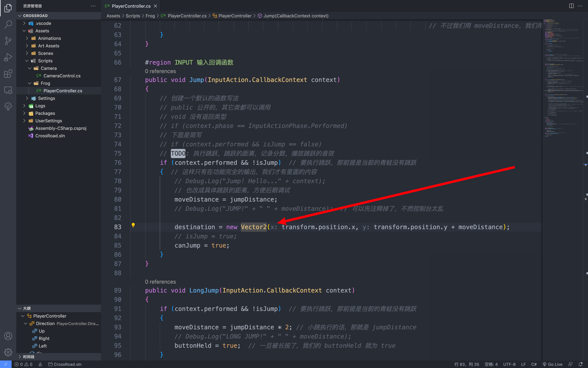Collapse Direction enum in outline
This screenshot has height=368, width=588.
coord(26,324)
